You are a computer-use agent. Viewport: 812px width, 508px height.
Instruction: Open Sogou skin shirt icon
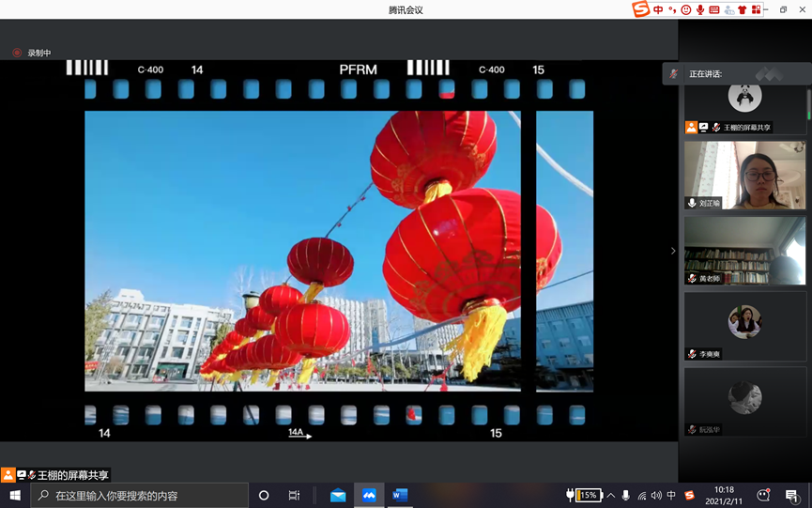coord(742,9)
